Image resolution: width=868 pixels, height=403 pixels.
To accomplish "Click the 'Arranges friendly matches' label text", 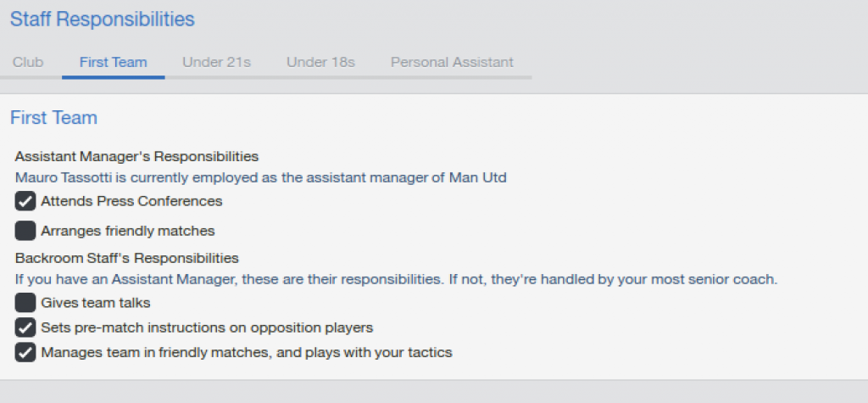I will pyautogui.click(x=128, y=230).
